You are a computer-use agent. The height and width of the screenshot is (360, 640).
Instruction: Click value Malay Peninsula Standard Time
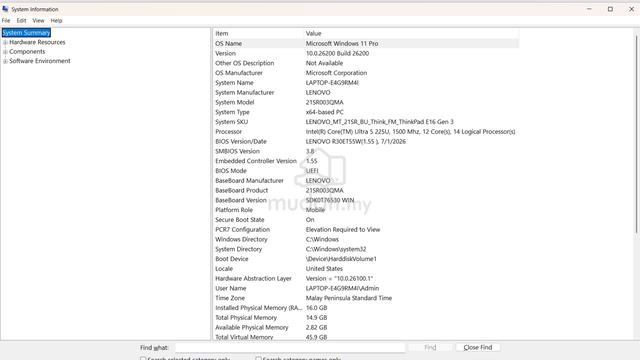(x=349, y=298)
